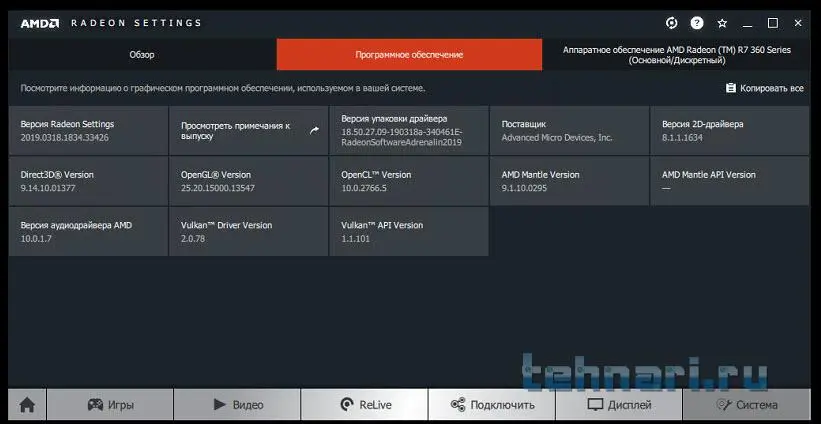The height and width of the screenshot is (424, 821).
Task: Go to the Home icon button
Action: [27, 405]
